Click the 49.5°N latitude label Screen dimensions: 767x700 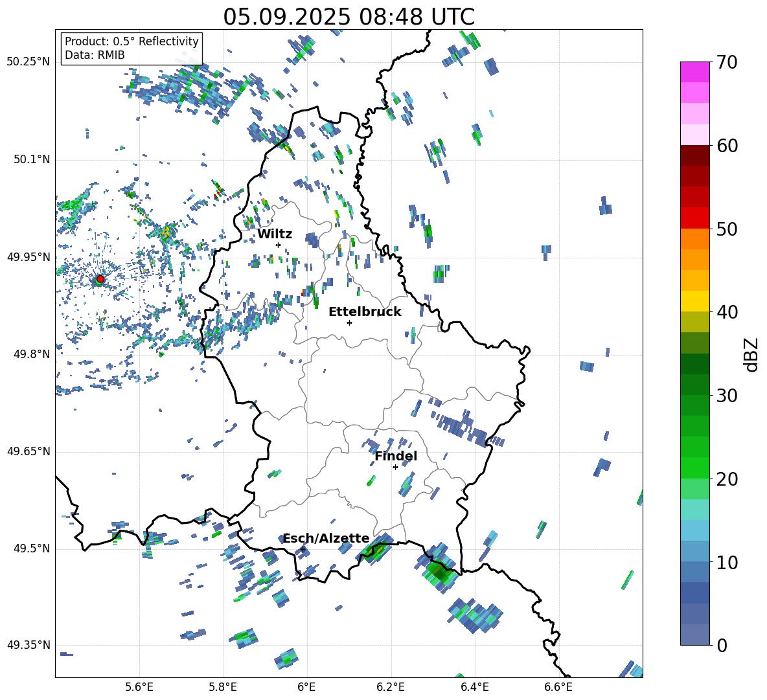tap(32, 548)
